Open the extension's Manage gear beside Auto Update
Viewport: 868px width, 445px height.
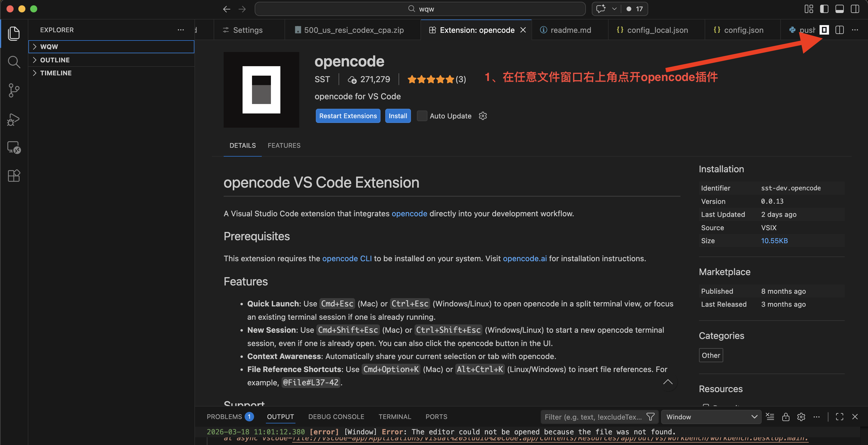[x=482, y=116]
